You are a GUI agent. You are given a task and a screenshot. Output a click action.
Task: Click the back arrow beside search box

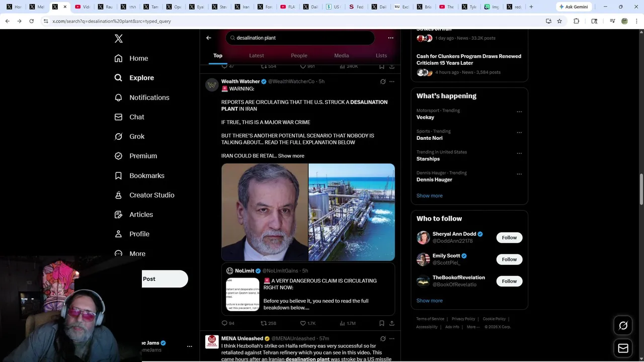pos(209,38)
